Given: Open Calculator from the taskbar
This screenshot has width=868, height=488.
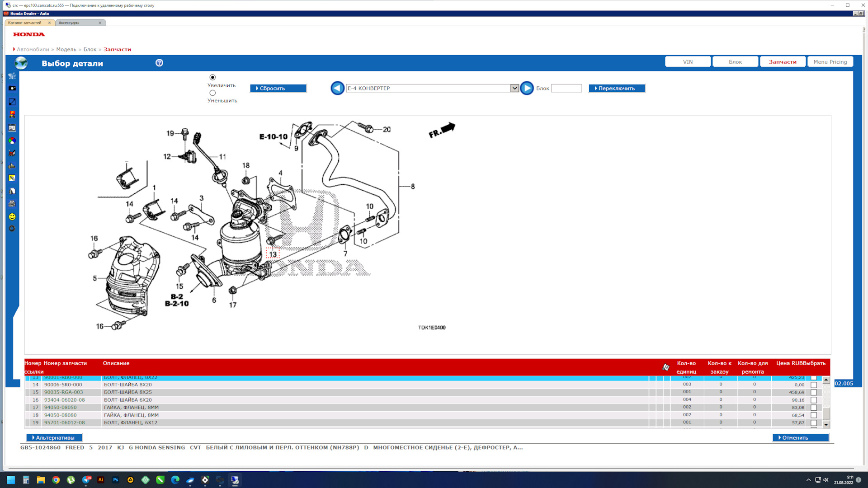Looking at the screenshot, I should click(x=26, y=480).
